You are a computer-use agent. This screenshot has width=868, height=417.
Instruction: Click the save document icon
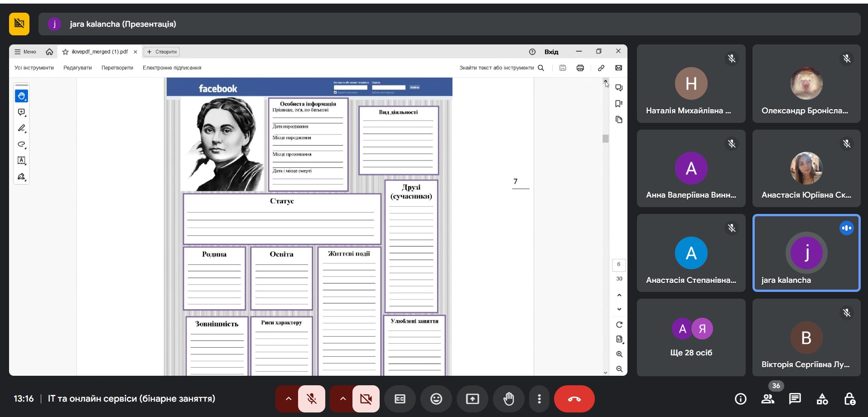click(563, 68)
